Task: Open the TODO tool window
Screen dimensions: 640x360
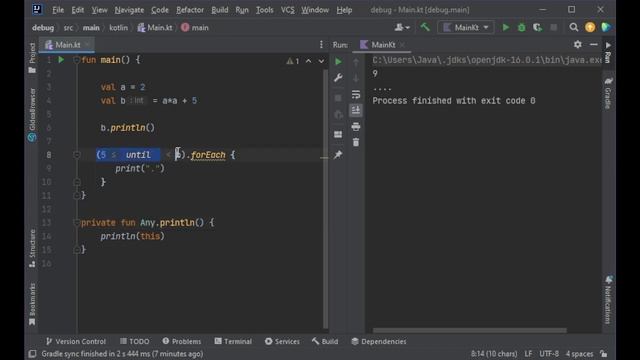Action: [x=134, y=341]
